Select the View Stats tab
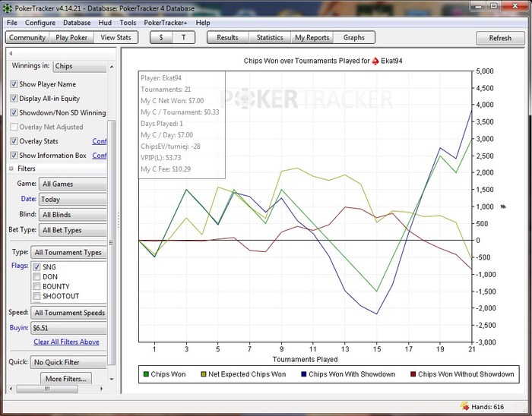Screen dimensions: 532x416 (x=116, y=38)
